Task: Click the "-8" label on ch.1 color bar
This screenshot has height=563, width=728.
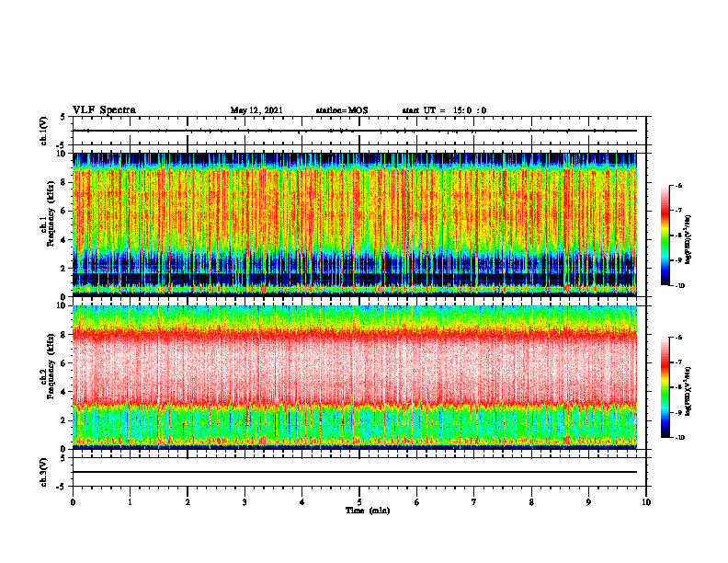Action: coord(678,236)
